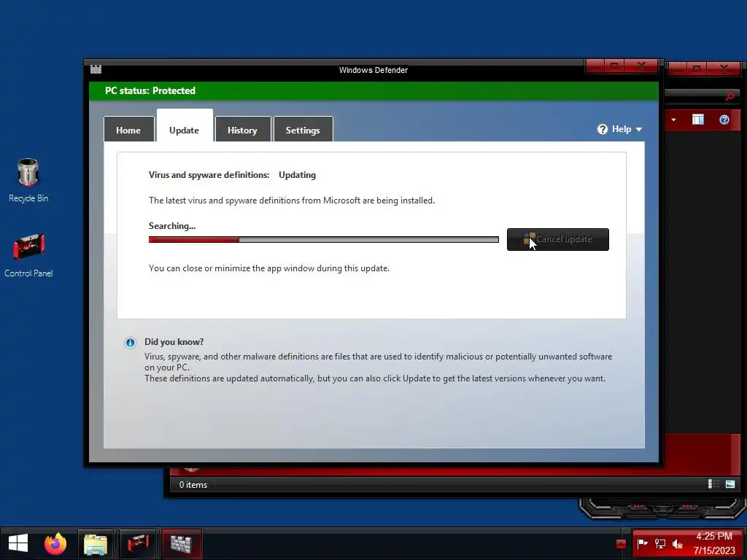Image resolution: width=747 pixels, height=560 pixels.
Task: Expand the Help dropdown arrow
Action: [639, 130]
